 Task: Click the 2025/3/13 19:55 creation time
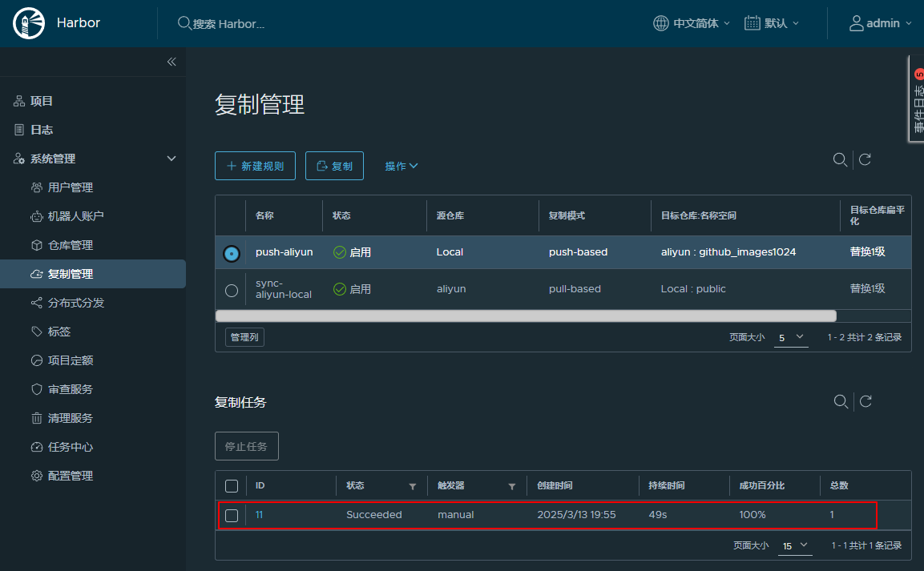576,515
